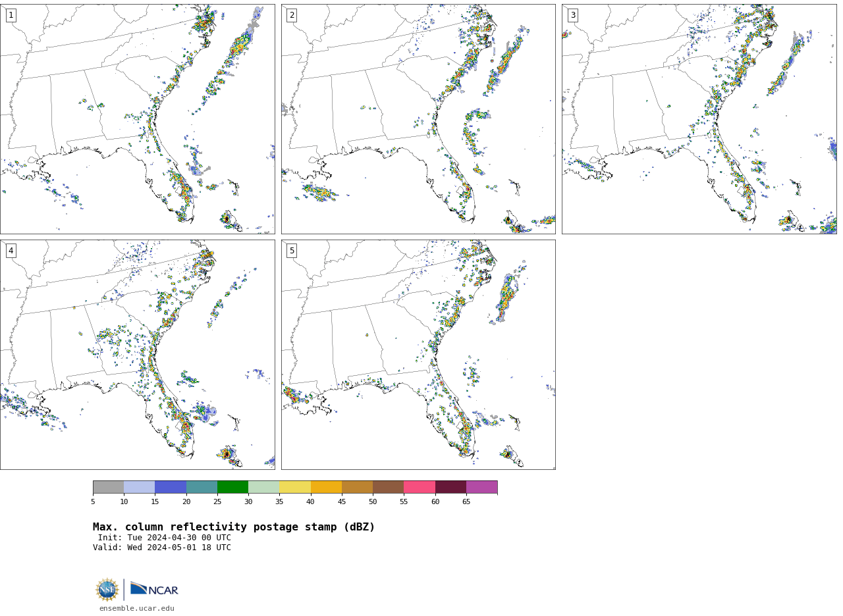Click the dark green 25-30 dBZ swatch
843x616 pixels.
(x=232, y=487)
